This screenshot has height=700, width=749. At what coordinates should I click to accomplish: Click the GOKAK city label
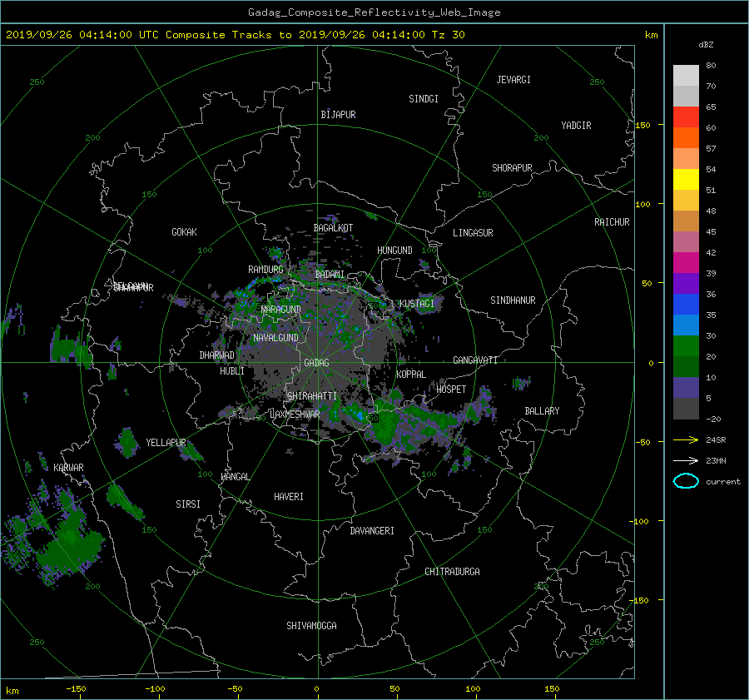tap(184, 232)
